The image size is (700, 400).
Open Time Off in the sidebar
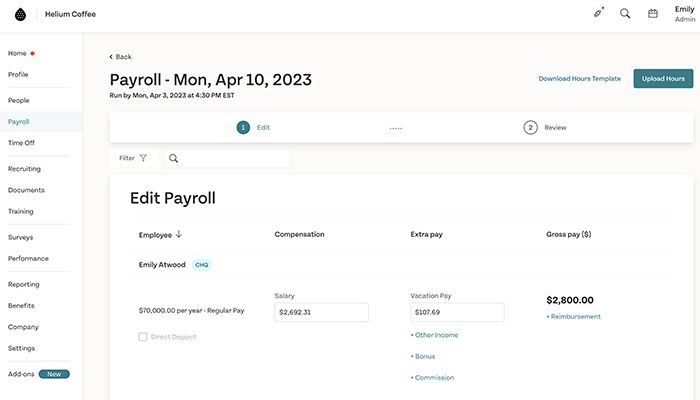[21, 143]
